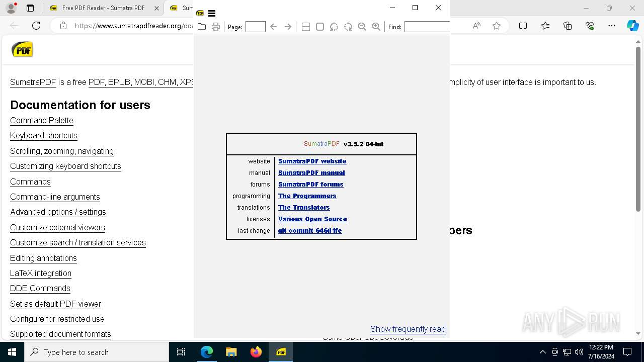Image resolution: width=644 pixels, height=362 pixels.
Task: Rotate document left in SumatraPDF
Action: click(x=334, y=27)
